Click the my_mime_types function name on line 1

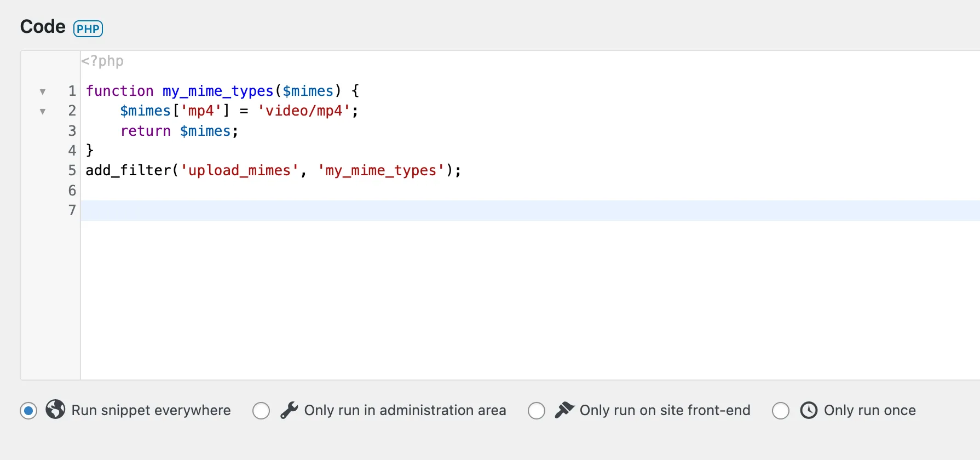[217, 91]
